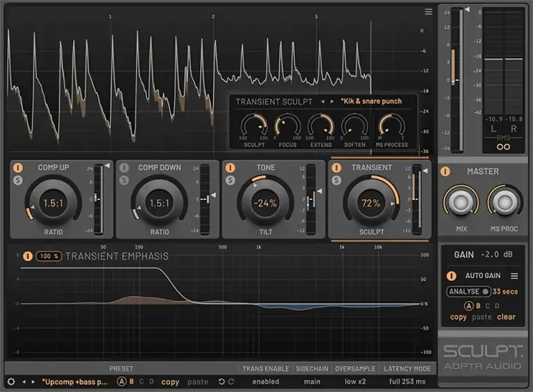The width and height of the screenshot is (533, 392).
Task: Click the Master MS PROC knob
Action: pyautogui.click(x=505, y=203)
